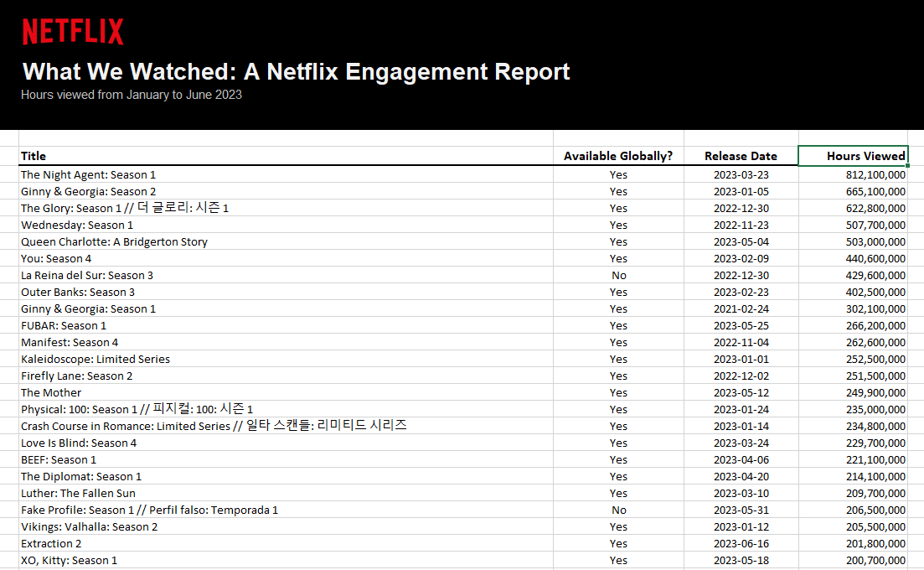Click subtitle 'Hours viewed from January to June 2023'
The image size is (924, 570).
(x=132, y=95)
